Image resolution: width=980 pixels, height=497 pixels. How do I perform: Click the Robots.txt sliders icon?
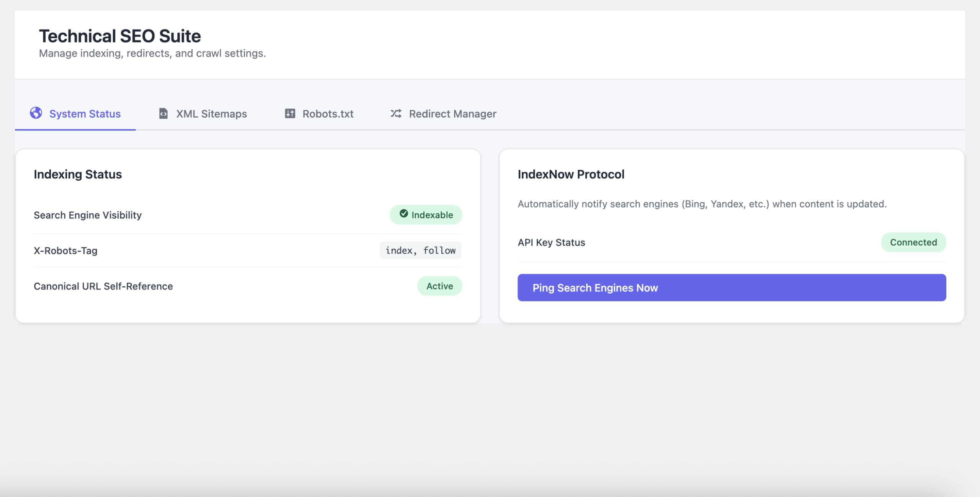(290, 113)
